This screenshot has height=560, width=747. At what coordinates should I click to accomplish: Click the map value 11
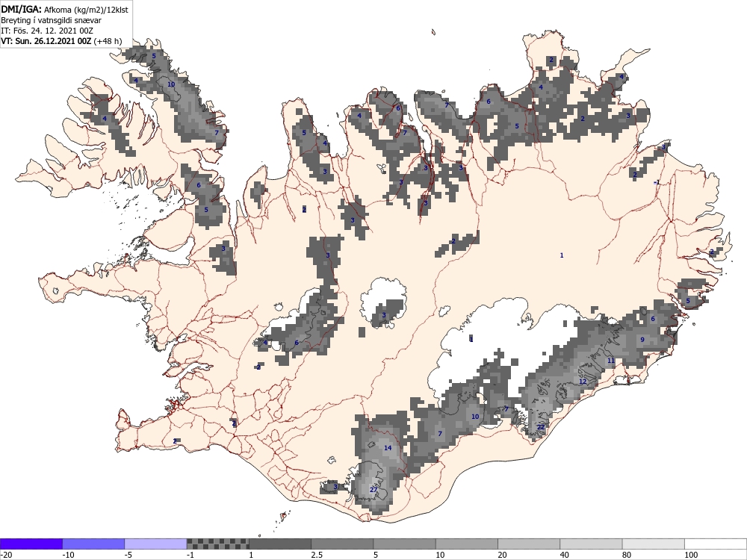tap(611, 361)
